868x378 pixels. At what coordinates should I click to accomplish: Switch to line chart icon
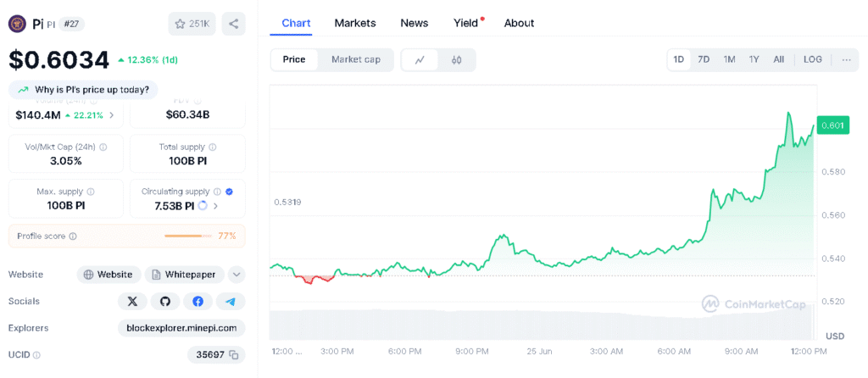(x=420, y=60)
